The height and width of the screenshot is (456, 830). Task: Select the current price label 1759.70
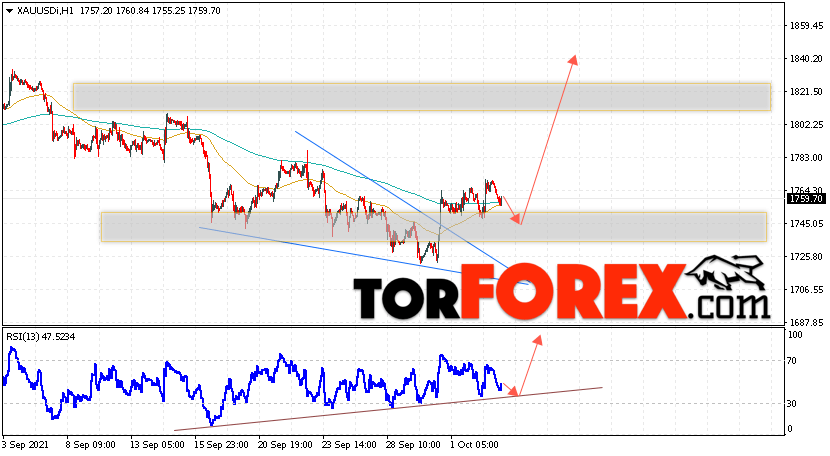click(x=806, y=199)
